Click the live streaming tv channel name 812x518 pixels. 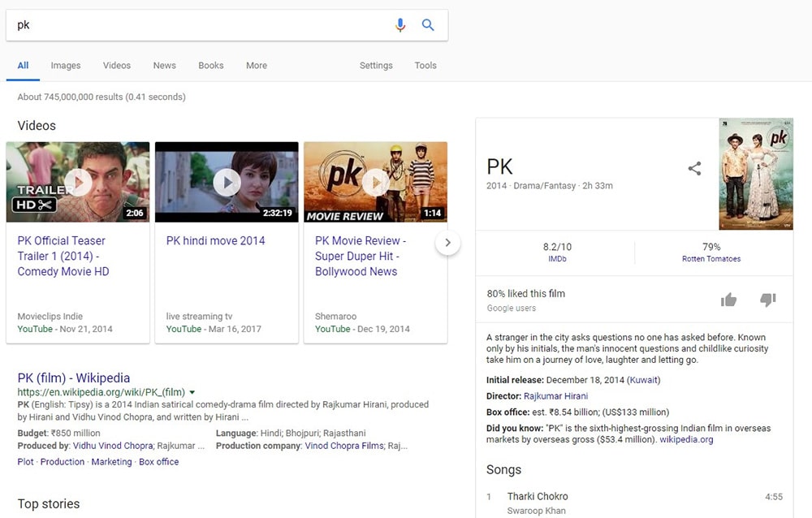pyautogui.click(x=200, y=316)
